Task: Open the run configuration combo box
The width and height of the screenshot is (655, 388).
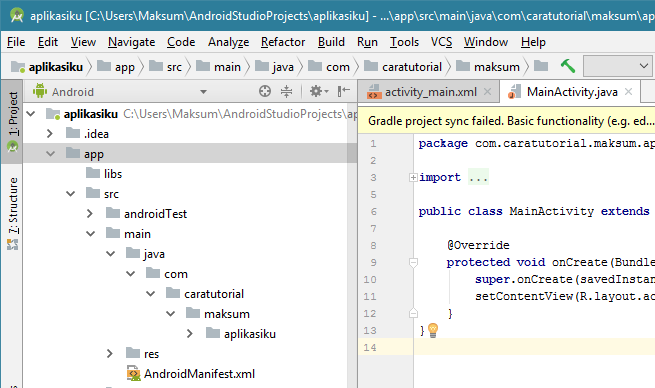Action: (617, 66)
